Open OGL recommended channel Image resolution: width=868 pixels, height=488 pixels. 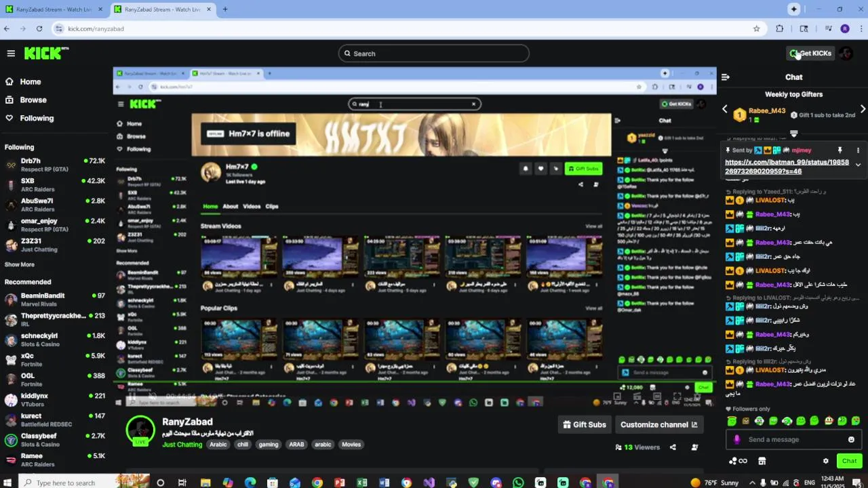pos(54,380)
